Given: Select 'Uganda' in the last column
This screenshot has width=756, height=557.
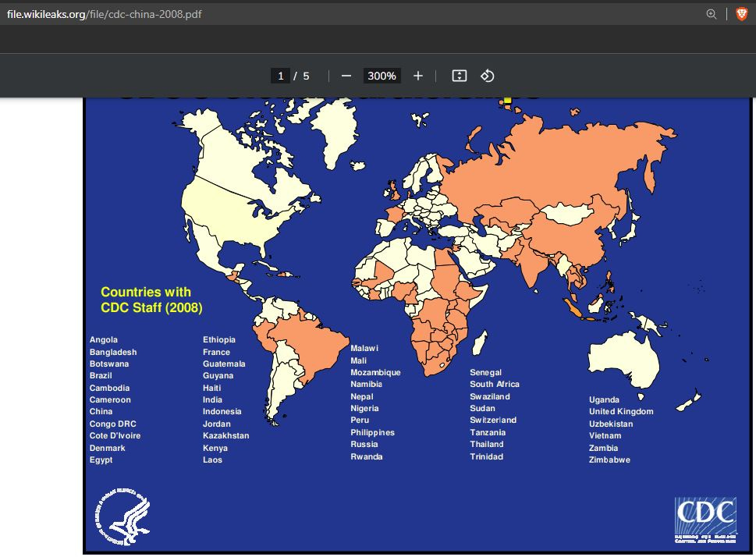Looking at the screenshot, I should pyautogui.click(x=604, y=399).
